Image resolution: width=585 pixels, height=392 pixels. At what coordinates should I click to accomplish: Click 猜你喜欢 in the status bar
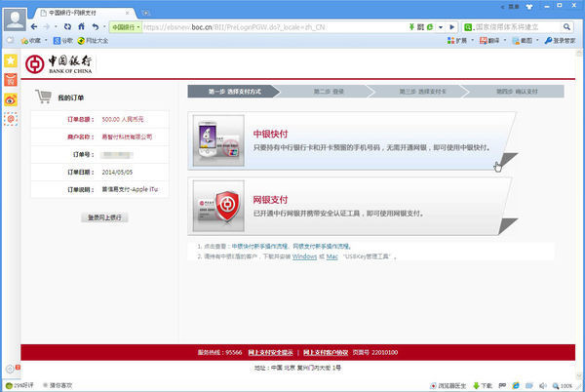[58, 385]
